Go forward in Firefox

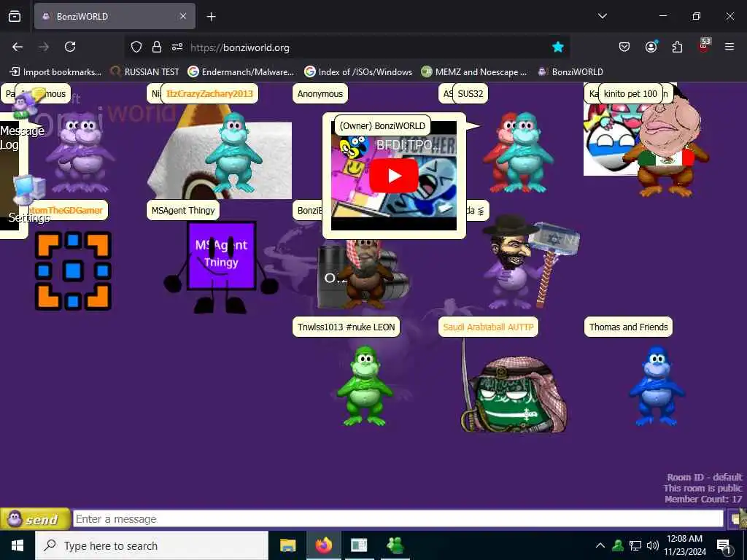pos(44,47)
